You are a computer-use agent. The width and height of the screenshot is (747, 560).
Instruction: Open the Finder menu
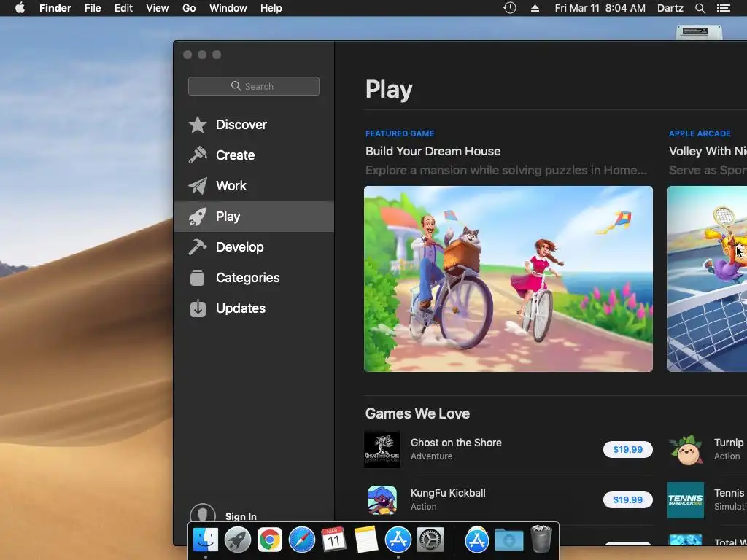55,8
